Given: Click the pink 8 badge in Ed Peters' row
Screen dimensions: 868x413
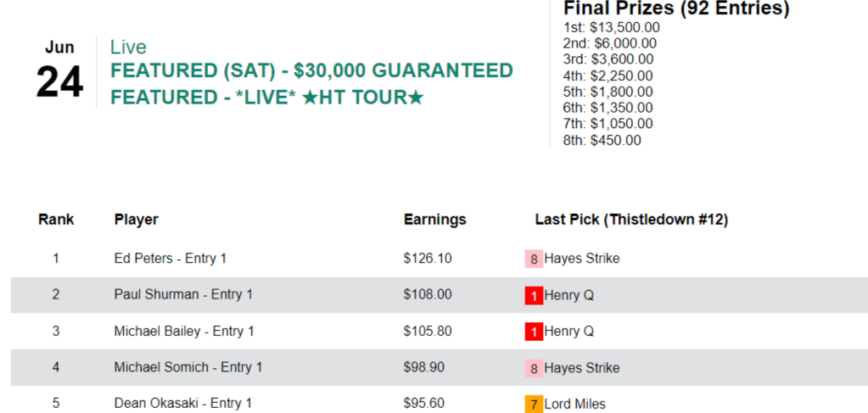Looking at the screenshot, I should (534, 259).
